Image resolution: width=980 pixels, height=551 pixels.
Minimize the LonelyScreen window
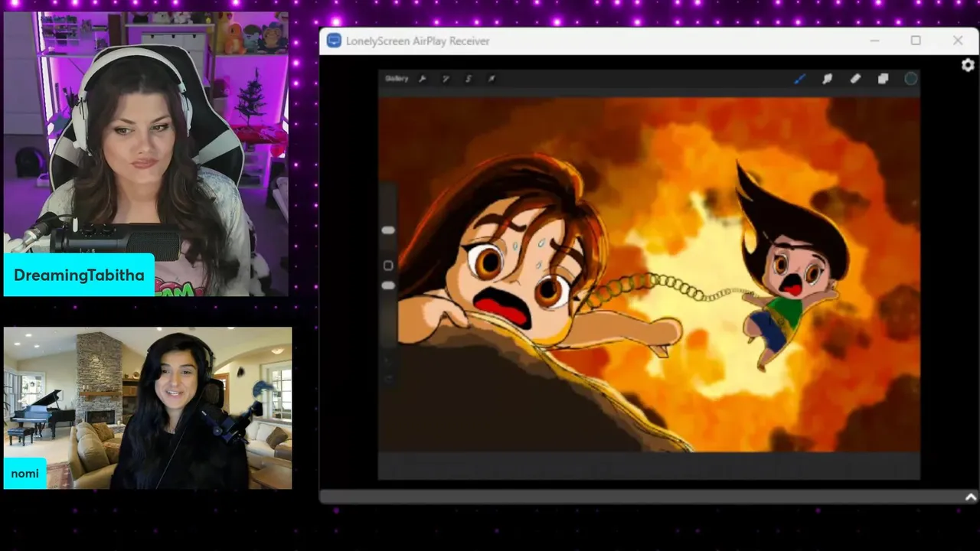874,41
